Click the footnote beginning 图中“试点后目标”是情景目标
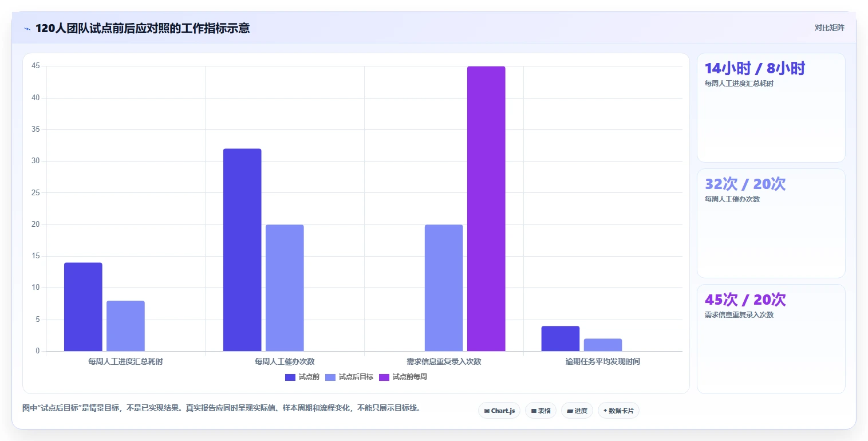The width and height of the screenshot is (868, 441). [x=222, y=408]
